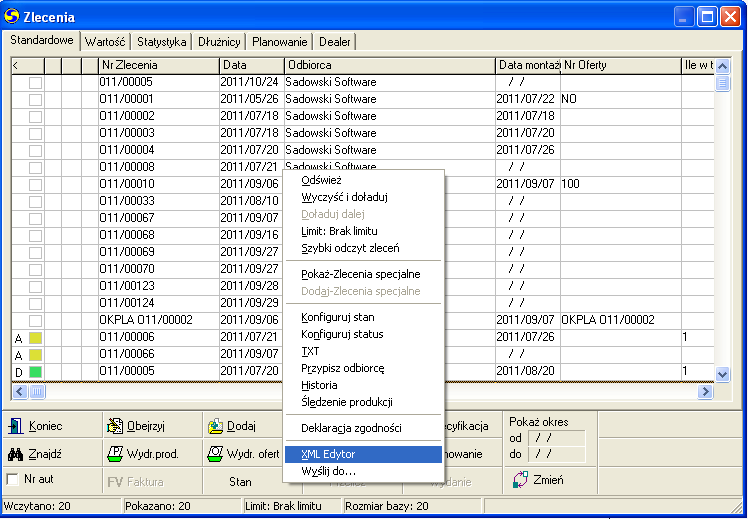Viewport: 748px width, 519px height.
Task: Click the Nr Oferty column header
Action: click(621, 65)
